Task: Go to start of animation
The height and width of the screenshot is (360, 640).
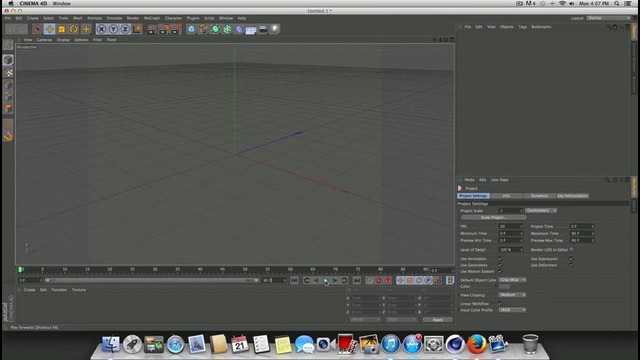Action: click(294, 280)
